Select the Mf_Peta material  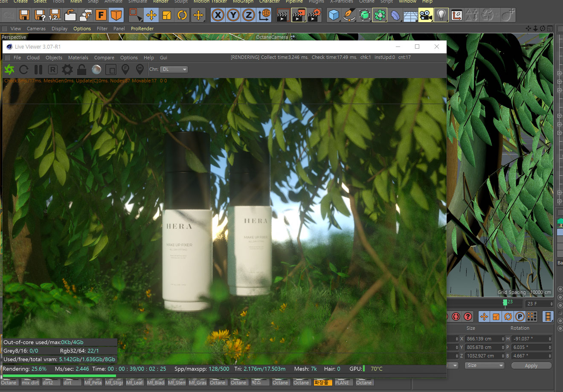93,383
